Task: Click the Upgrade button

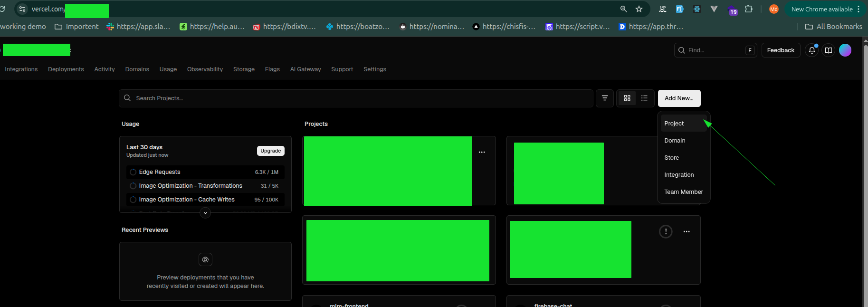Action: pos(271,151)
